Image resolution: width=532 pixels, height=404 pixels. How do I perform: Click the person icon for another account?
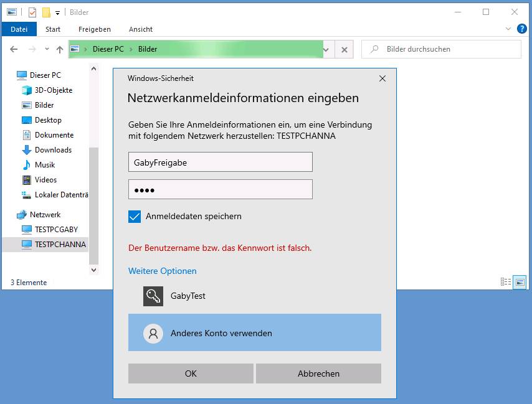(x=153, y=333)
